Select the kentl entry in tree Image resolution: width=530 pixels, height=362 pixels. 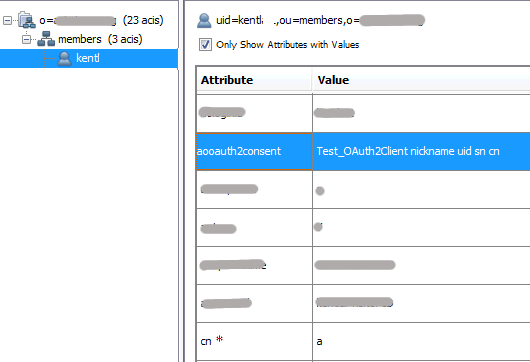(x=89, y=58)
